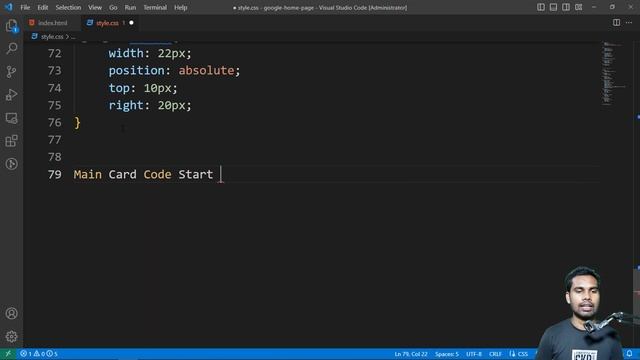The height and width of the screenshot is (360, 640).
Task: Click the VS Code logo icon
Action: point(9,7)
